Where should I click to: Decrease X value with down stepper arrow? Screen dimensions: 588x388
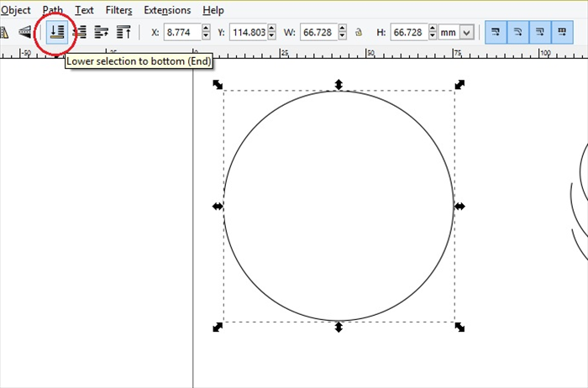[206, 36]
